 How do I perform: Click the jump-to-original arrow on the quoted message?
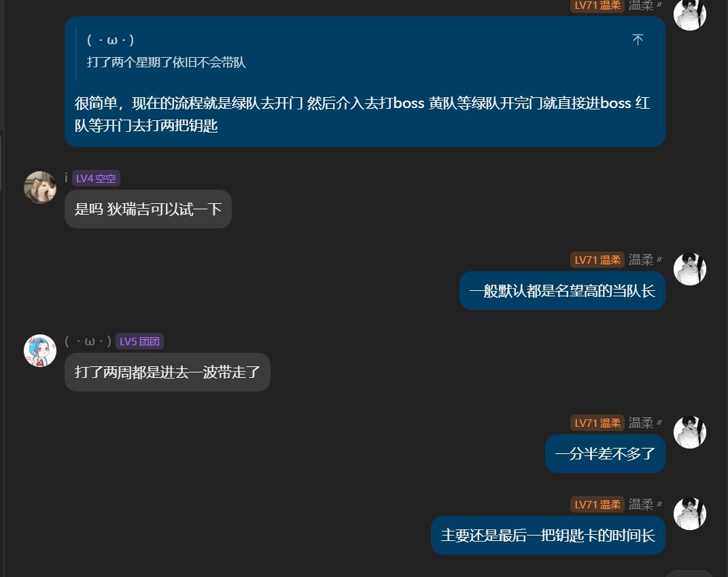[638, 39]
